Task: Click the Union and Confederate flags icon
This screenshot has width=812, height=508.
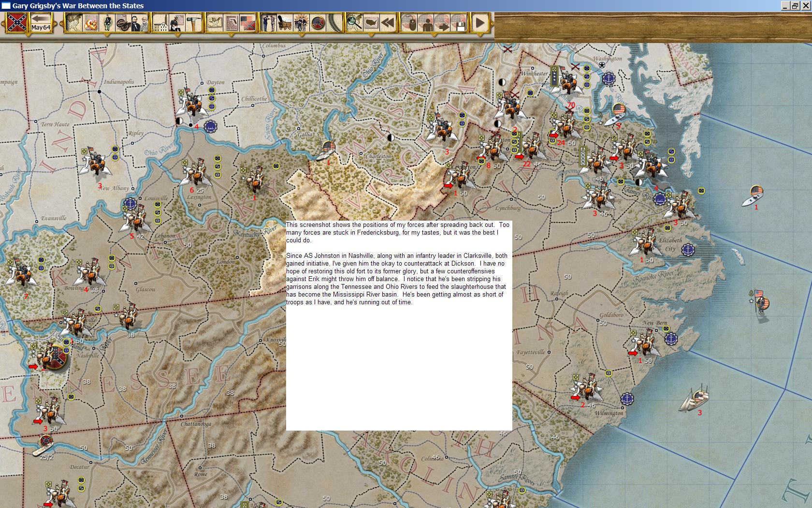Action: 247,22
